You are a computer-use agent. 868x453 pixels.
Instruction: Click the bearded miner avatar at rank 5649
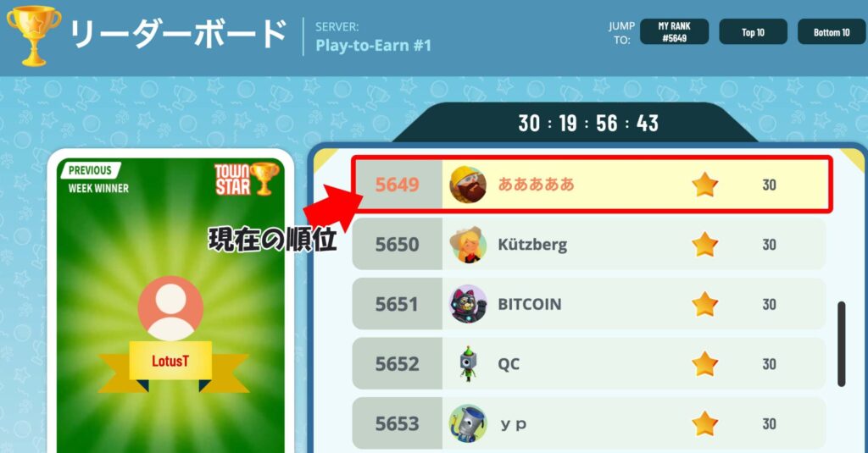click(468, 185)
